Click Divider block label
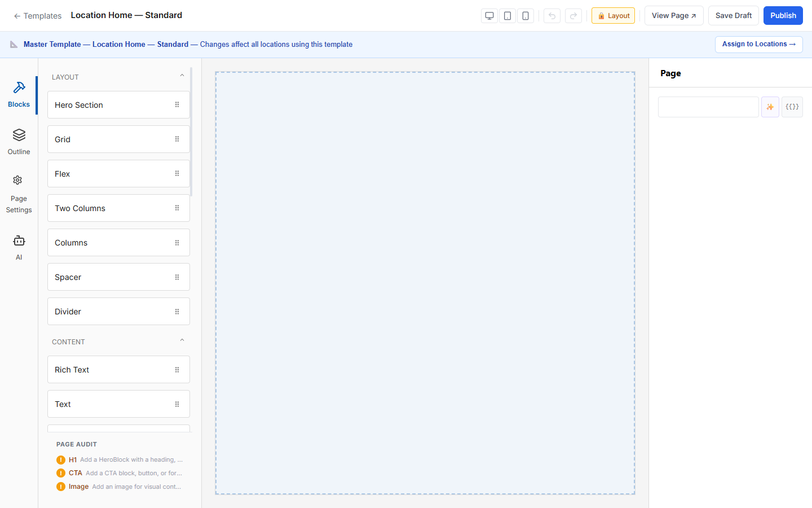This screenshot has height=508, width=812. point(68,312)
